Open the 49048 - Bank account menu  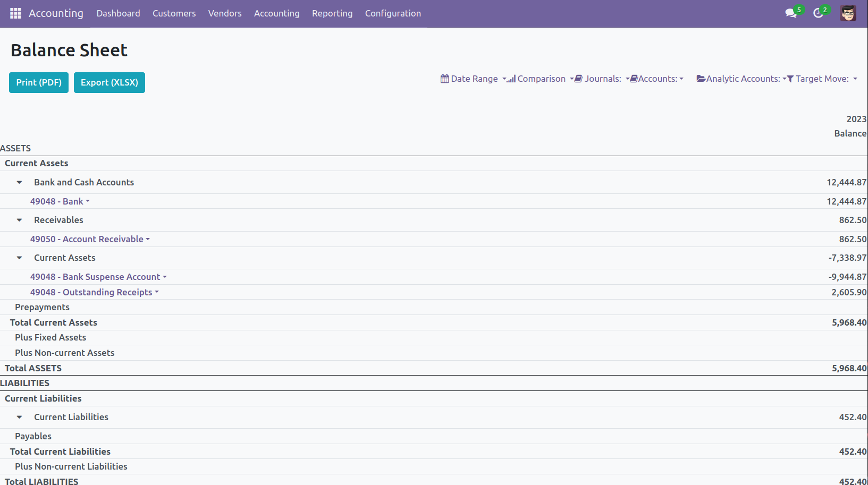(x=60, y=201)
